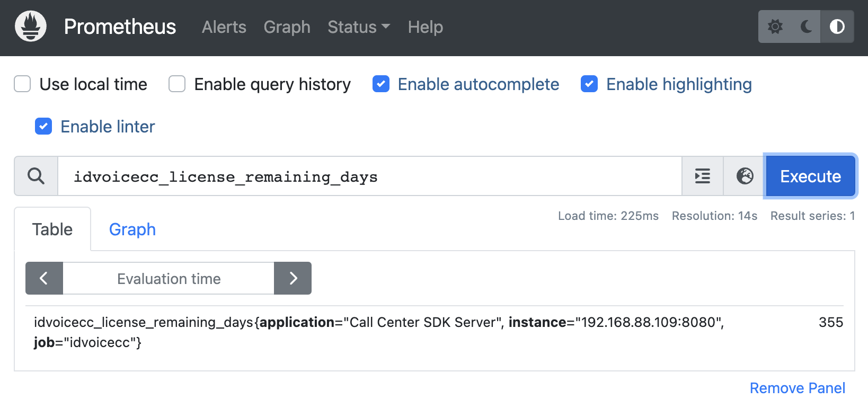Go to next evaluation time
Viewport: 868px width, 408px height.
[293, 278]
